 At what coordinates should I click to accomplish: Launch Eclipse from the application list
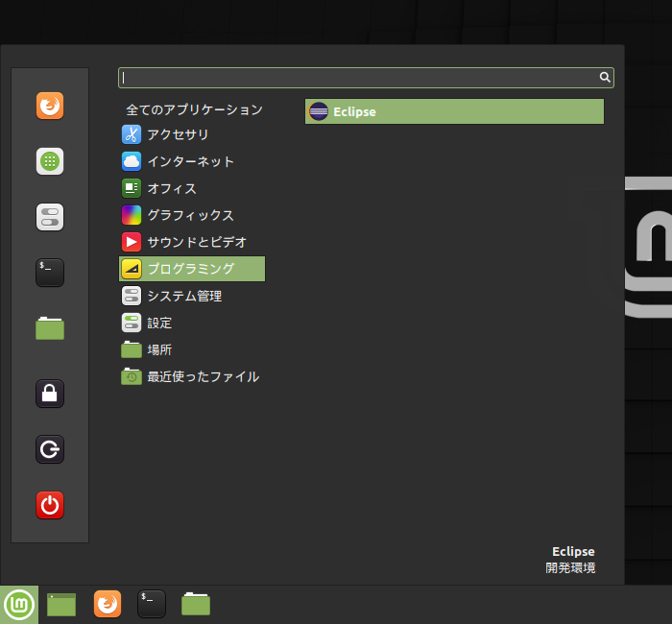[x=454, y=111]
